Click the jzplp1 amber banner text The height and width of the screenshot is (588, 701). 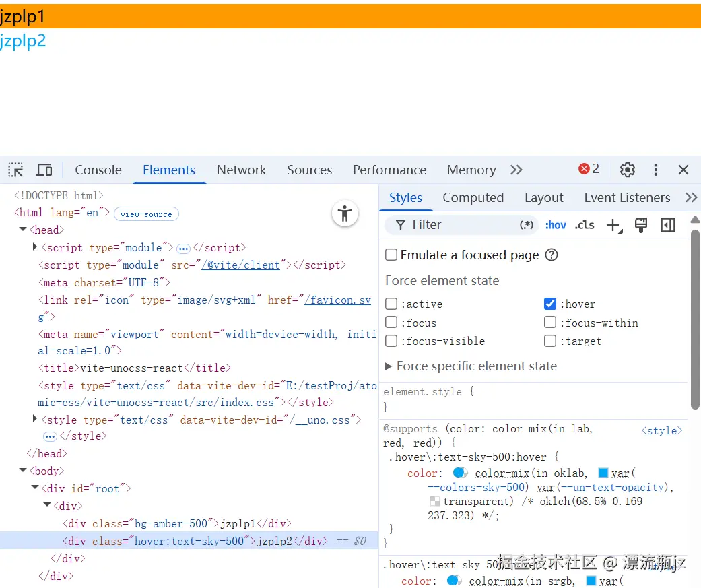point(22,17)
